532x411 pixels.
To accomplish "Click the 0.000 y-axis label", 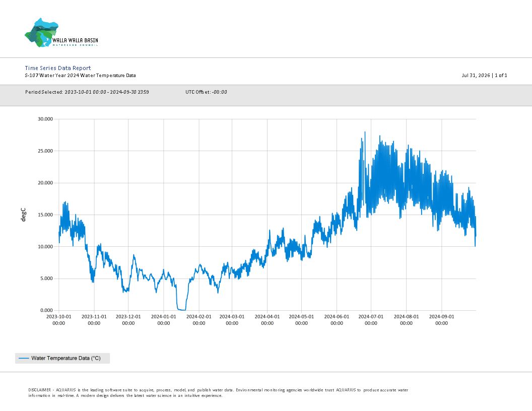I will [47, 310].
